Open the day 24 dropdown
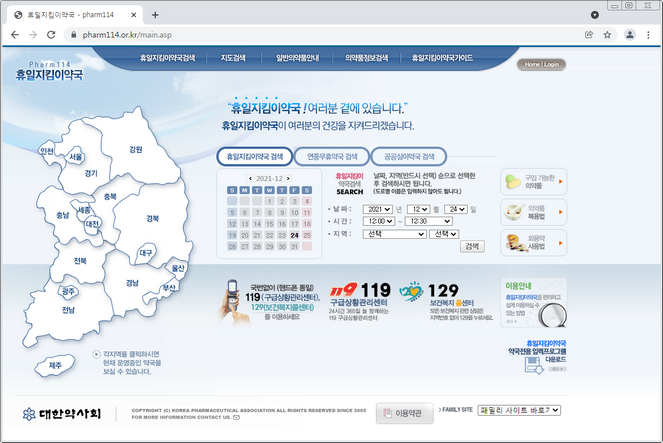Viewport: 663px width, 443px height. (456, 209)
